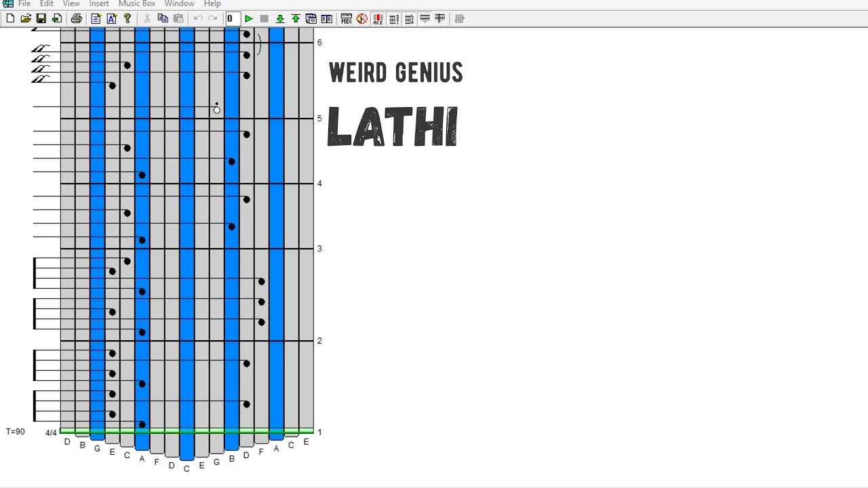Click measure number 1 label
Screen dimensions: 868x488
(x=319, y=432)
